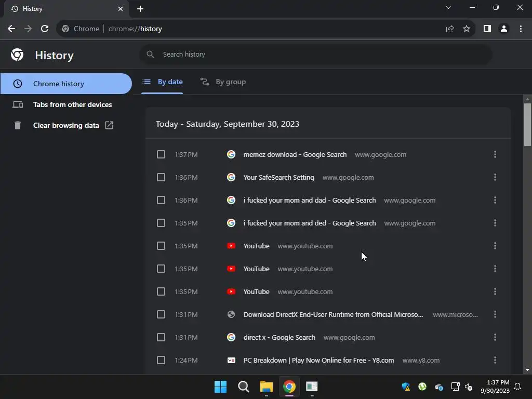Click the globe favicon beside Download DirectX
532x399 pixels.
(x=231, y=314)
